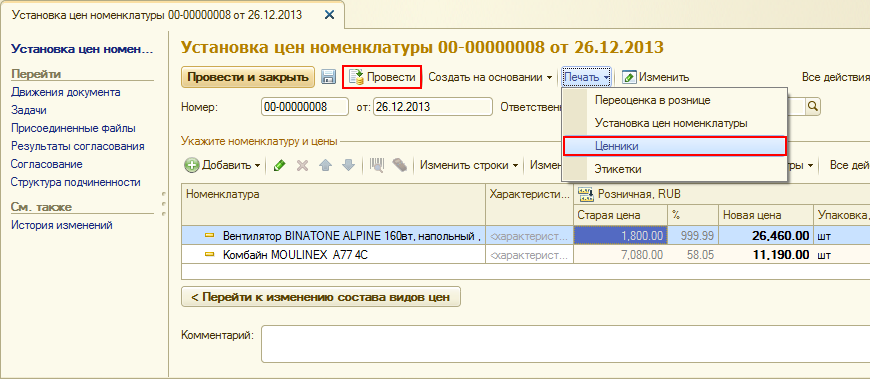Click the yellow item icon beside Вентилятор
The width and height of the screenshot is (870, 379).
coord(210,236)
